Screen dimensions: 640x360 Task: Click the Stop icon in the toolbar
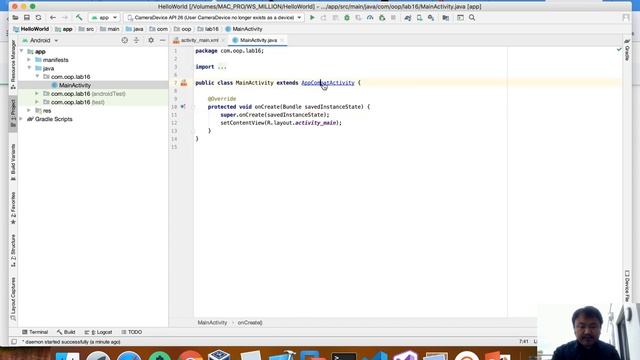point(393,18)
